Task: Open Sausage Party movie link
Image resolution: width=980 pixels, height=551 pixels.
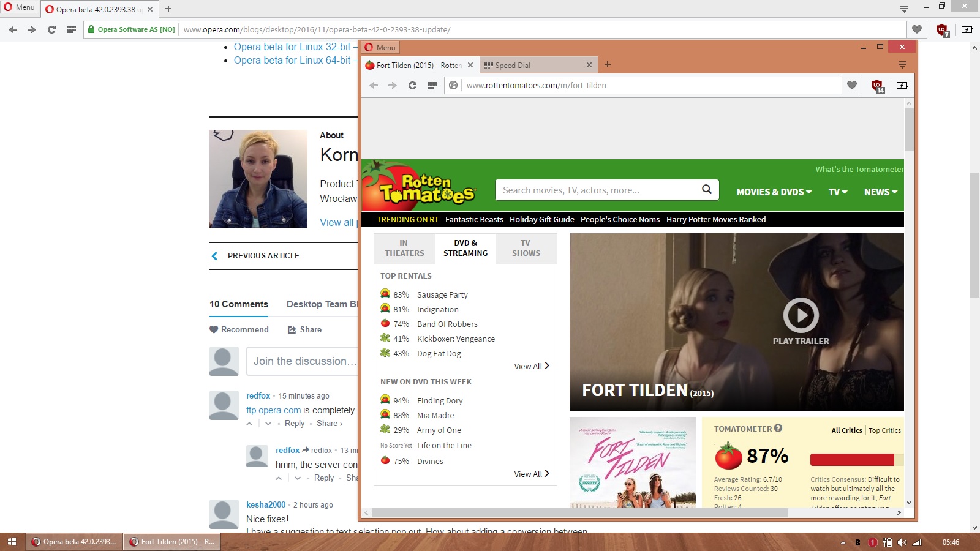Action: tap(442, 294)
